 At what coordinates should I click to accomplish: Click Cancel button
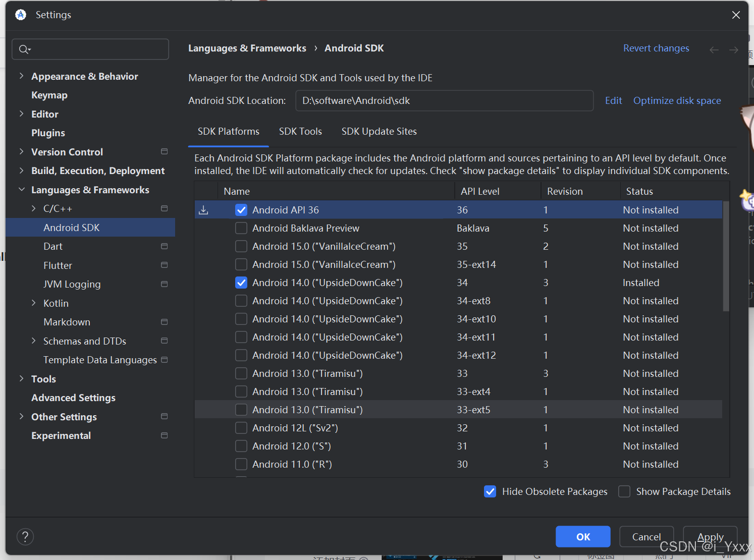(647, 537)
